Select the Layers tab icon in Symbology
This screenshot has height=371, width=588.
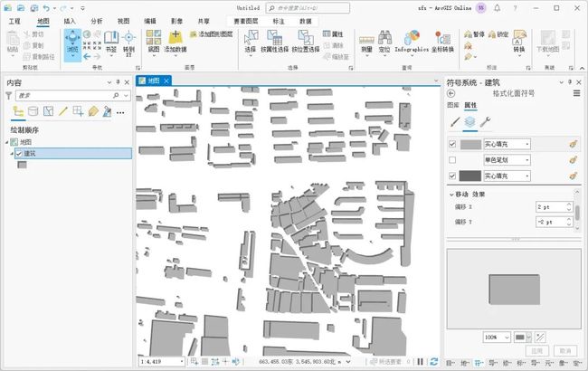point(469,122)
